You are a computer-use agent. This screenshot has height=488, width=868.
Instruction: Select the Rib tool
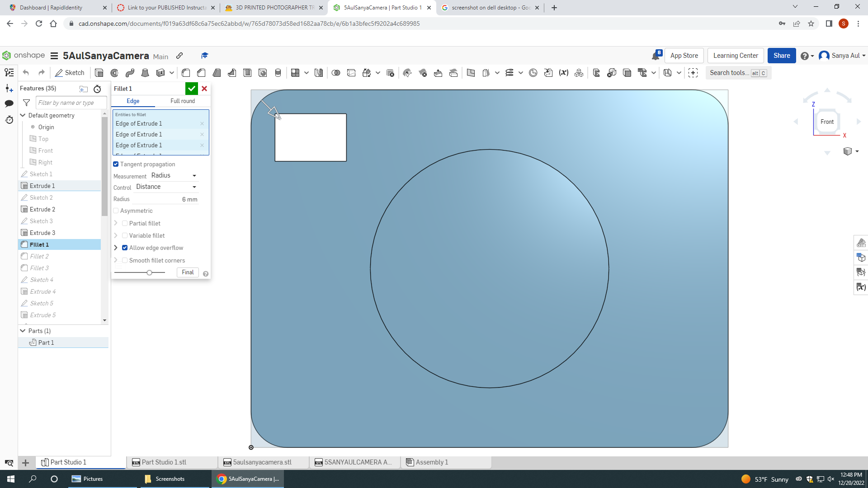(x=232, y=73)
